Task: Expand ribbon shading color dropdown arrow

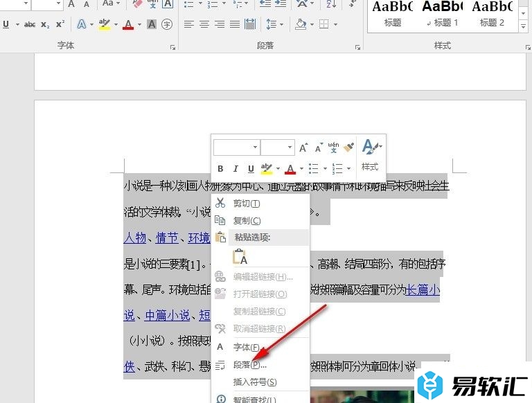Action: coord(312,24)
